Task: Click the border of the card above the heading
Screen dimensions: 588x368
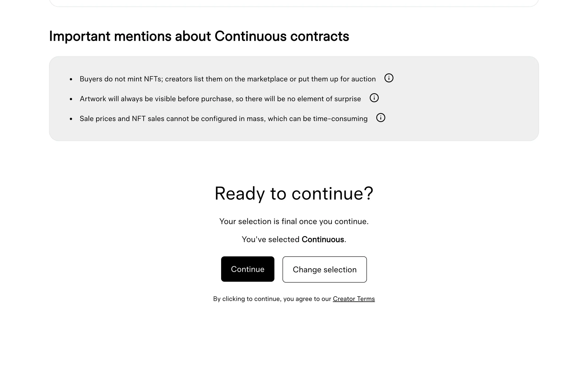Action: point(294,6)
